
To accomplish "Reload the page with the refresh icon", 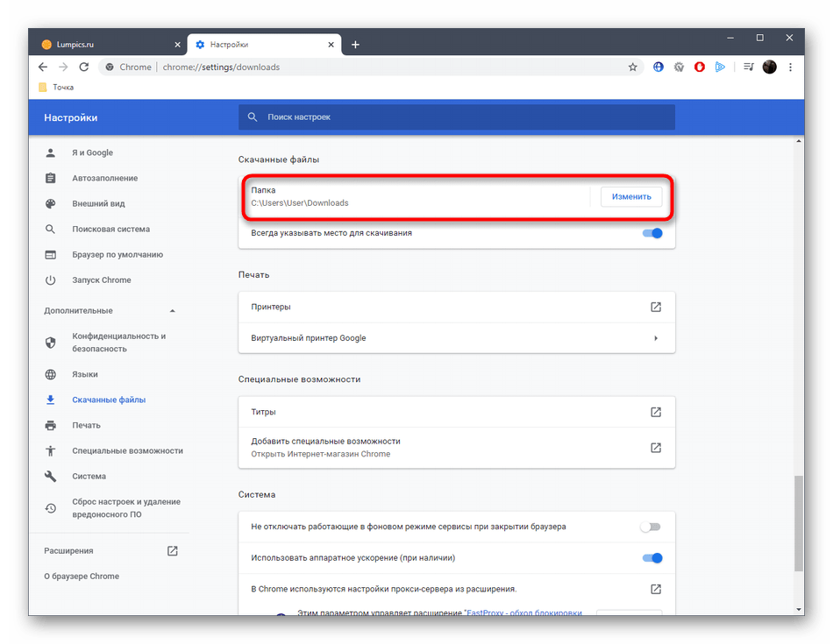I will [x=84, y=67].
